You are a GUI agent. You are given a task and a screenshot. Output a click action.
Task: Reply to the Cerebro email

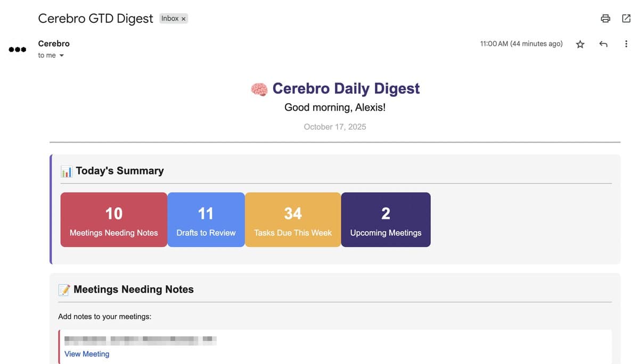pyautogui.click(x=603, y=44)
